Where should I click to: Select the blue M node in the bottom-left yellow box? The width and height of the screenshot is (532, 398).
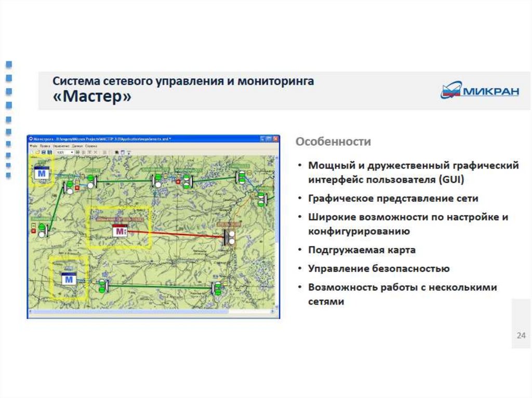click(68, 279)
